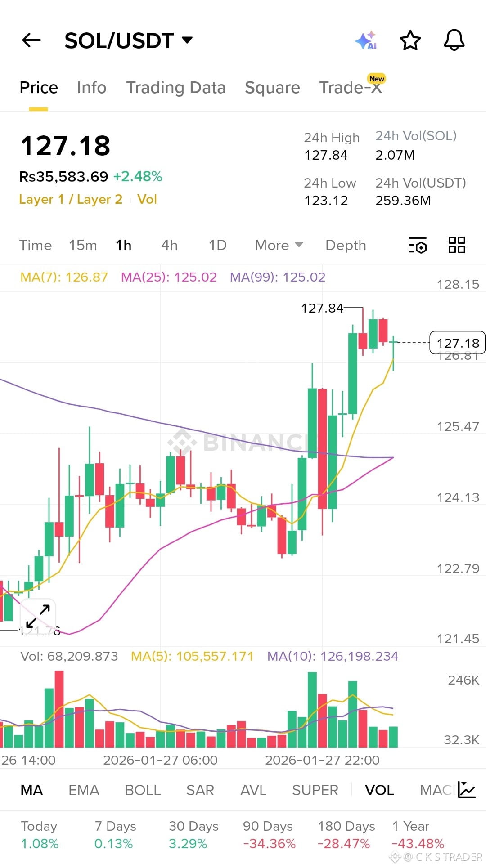Viewport: 486px width, 868px height.
Task: Open the four-square grid layout icon
Action: [x=457, y=245]
